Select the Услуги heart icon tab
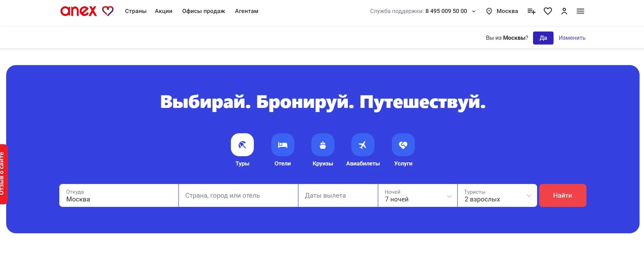644x260 pixels. pyautogui.click(x=403, y=145)
